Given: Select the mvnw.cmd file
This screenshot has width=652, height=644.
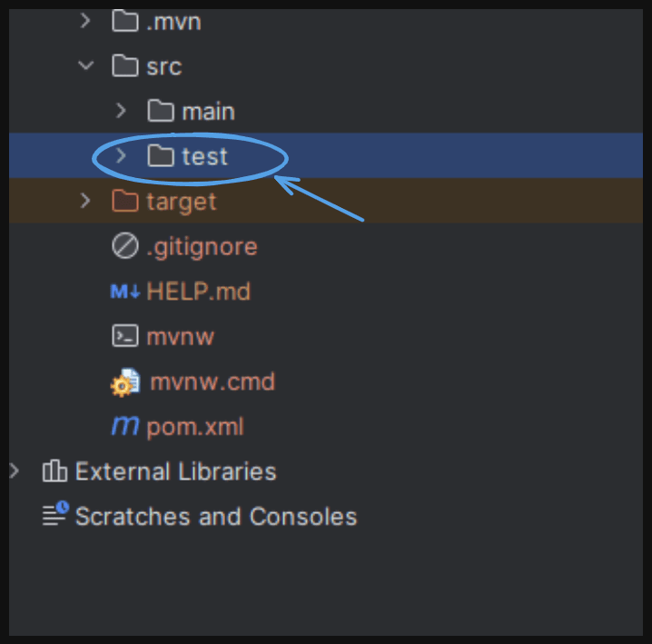Looking at the screenshot, I should coord(212,381).
